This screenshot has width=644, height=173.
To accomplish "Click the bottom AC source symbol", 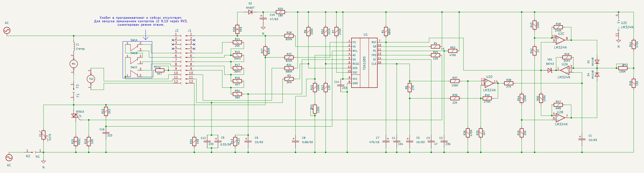I will pyautogui.click(x=9, y=157).
